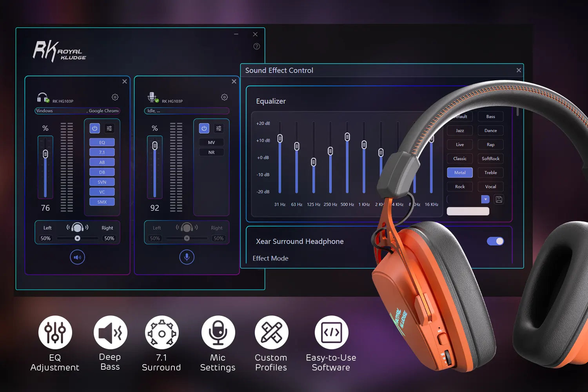
Task: Apply the SoftRock equalizer preset
Action: 490,158
